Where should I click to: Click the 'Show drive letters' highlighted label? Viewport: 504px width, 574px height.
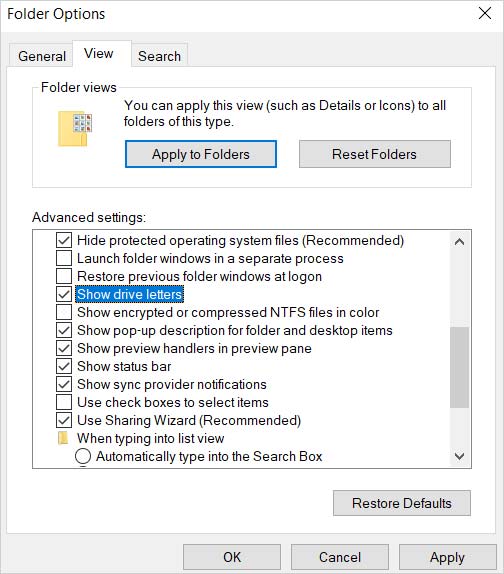(x=130, y=294)
